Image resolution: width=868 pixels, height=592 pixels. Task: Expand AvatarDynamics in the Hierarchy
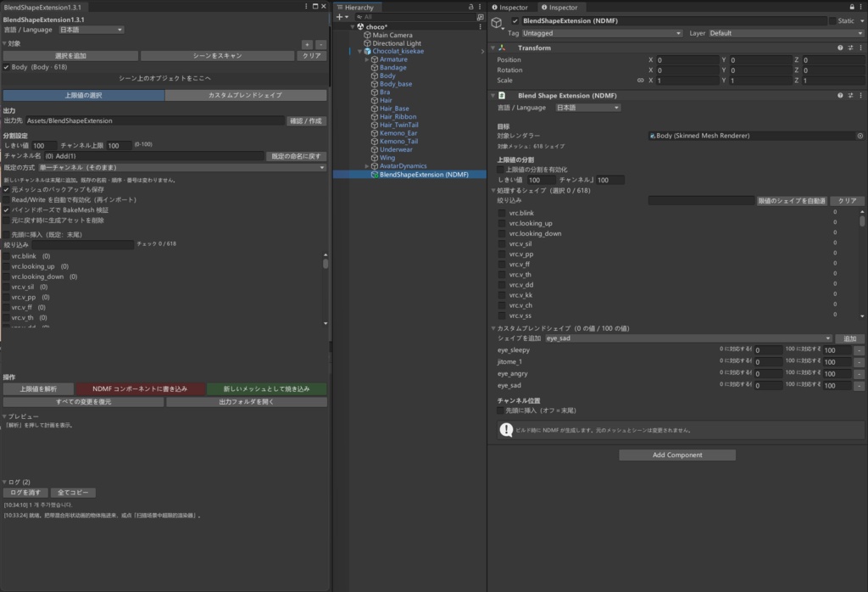point(366,166)
